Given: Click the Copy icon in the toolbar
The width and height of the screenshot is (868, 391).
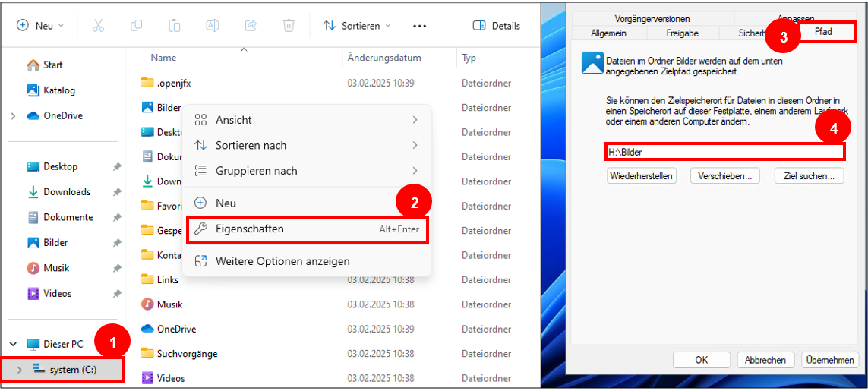Looking at the screenshot, I should pos(136,26).
